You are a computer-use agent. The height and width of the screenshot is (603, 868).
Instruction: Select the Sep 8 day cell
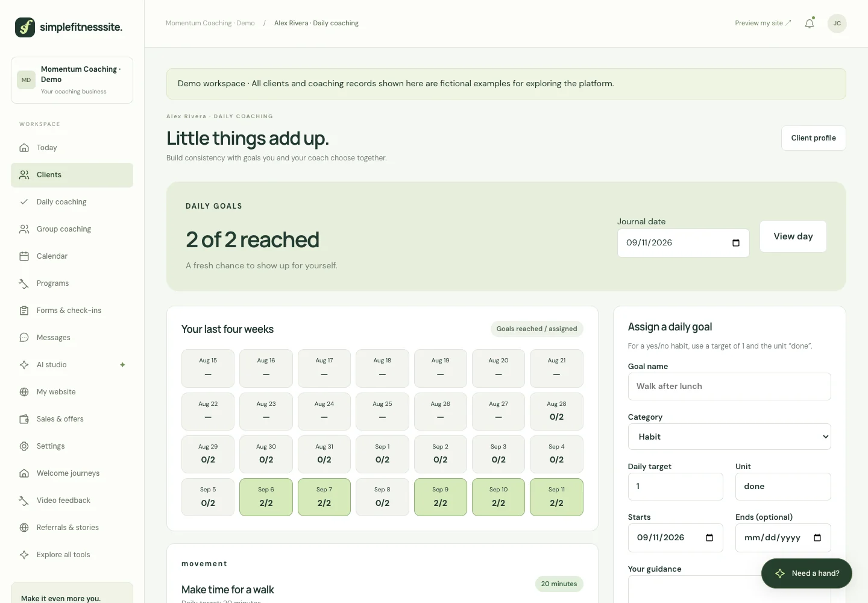point(382,497)
